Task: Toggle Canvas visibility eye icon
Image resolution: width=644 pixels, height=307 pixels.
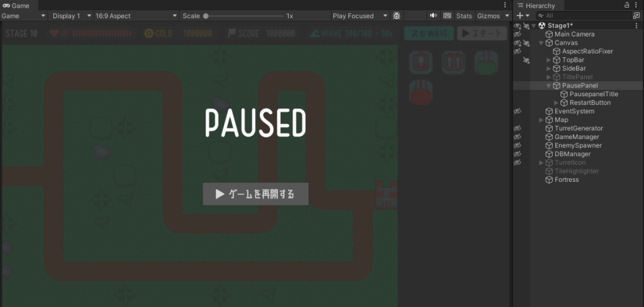Action: (518, 43)
